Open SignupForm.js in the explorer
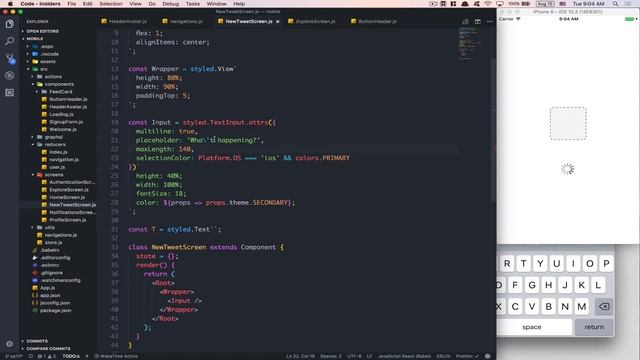The image size is (640, 360). click(66, 122)
